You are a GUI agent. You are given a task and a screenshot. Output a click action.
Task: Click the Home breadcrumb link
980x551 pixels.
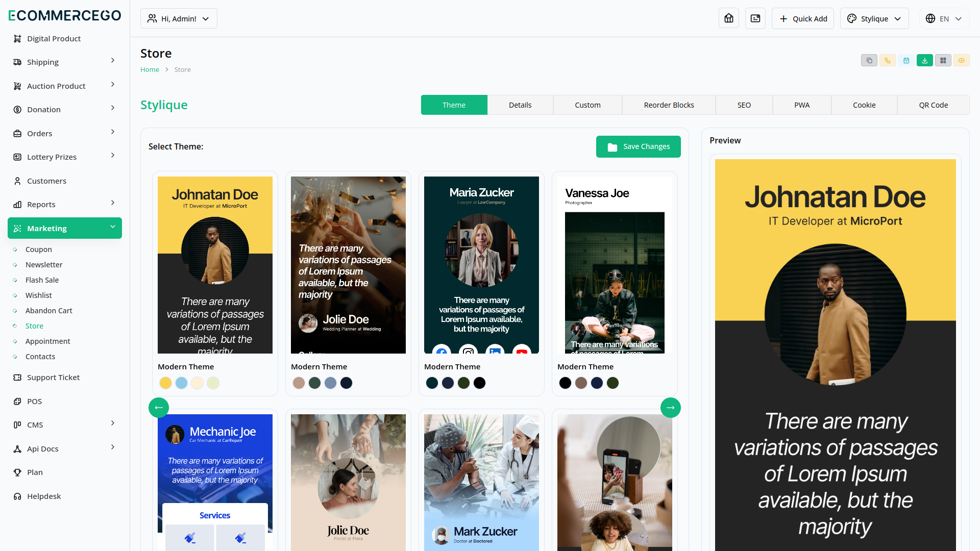pyautogui.click(x=150, y=69)
